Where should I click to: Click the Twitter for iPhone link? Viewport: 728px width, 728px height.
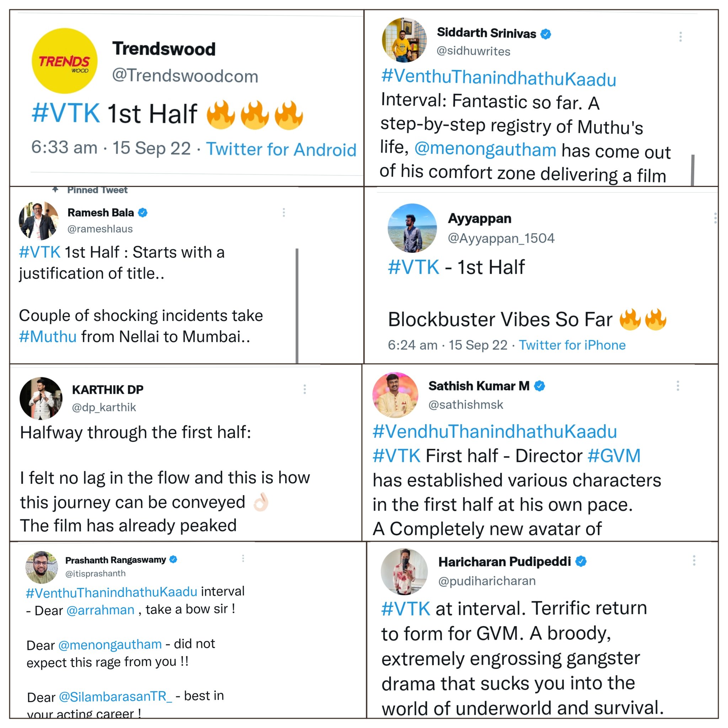click(x=572, y=345)
